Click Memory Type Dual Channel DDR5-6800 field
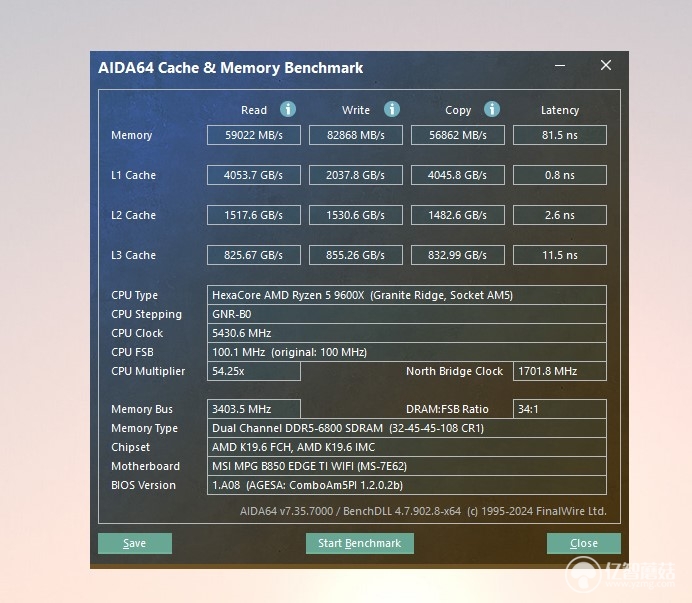The width and height of the screenshot is (692, 603). click(x=406, y=428)
